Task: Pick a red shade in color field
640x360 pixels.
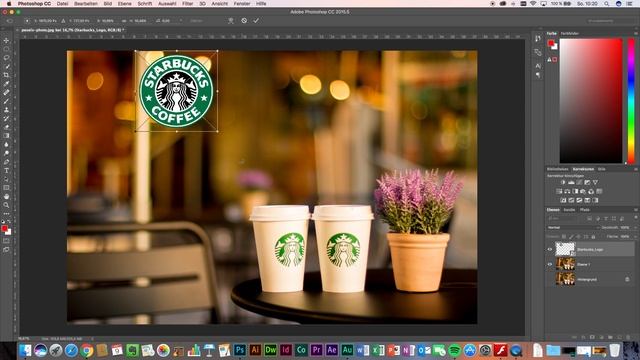Action: [x=591, y=101]
